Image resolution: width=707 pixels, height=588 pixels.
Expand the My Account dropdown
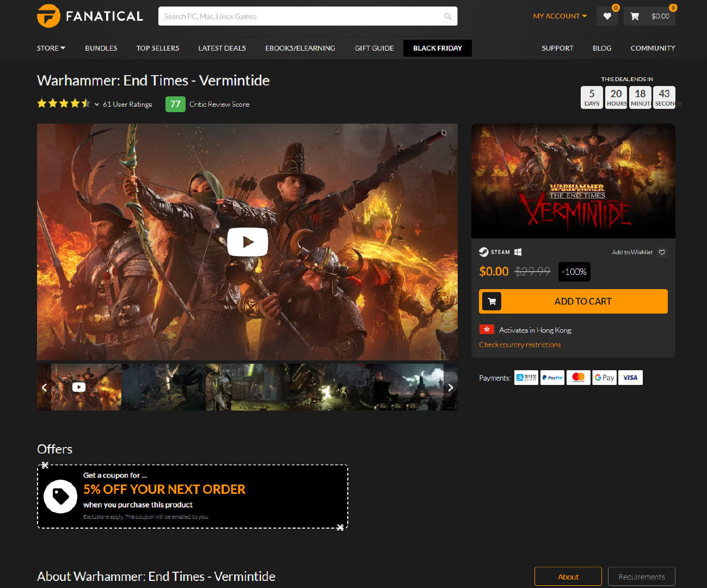click(560, 16)
